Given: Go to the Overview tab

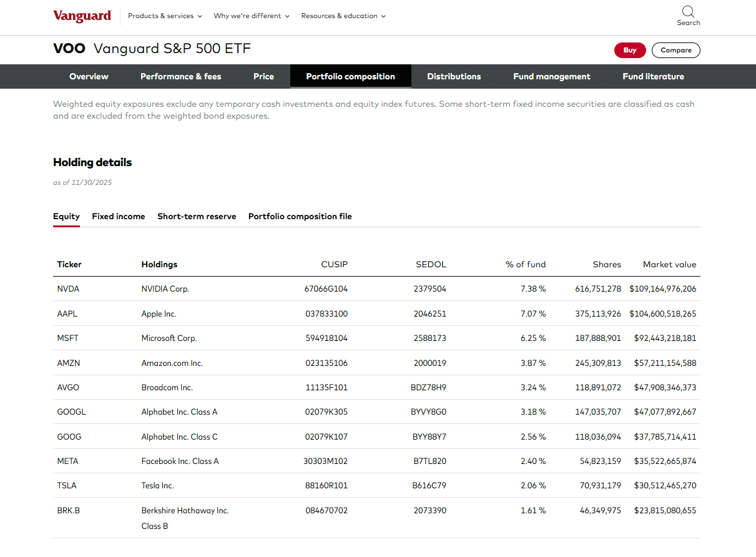Looking at the screenshot, I should coord(89,77).
